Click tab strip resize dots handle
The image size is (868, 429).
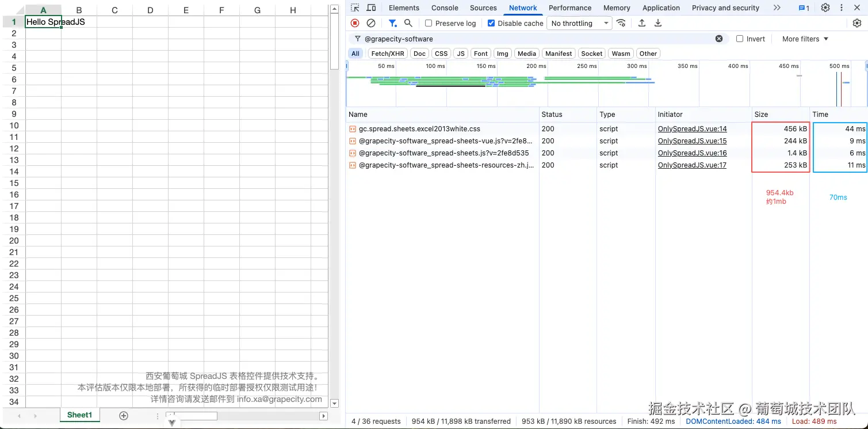click(x=157, y=416)
